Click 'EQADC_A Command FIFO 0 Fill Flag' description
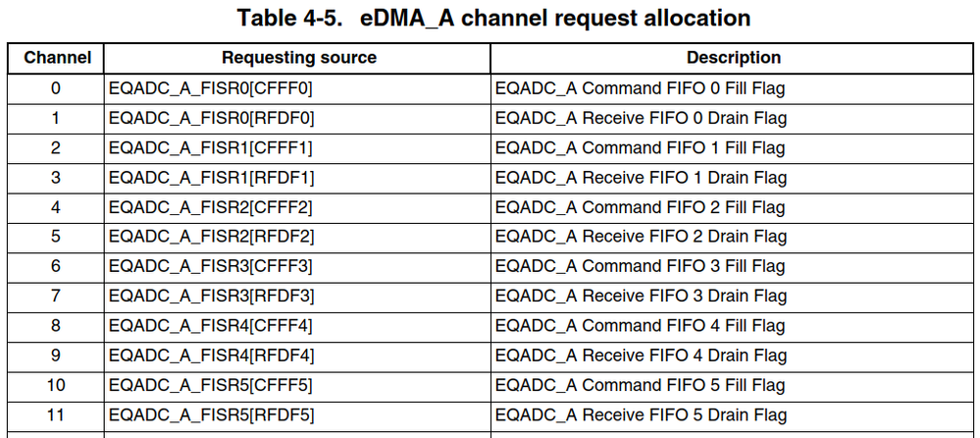This screenshot has height=438, width=980. (640, 89)
